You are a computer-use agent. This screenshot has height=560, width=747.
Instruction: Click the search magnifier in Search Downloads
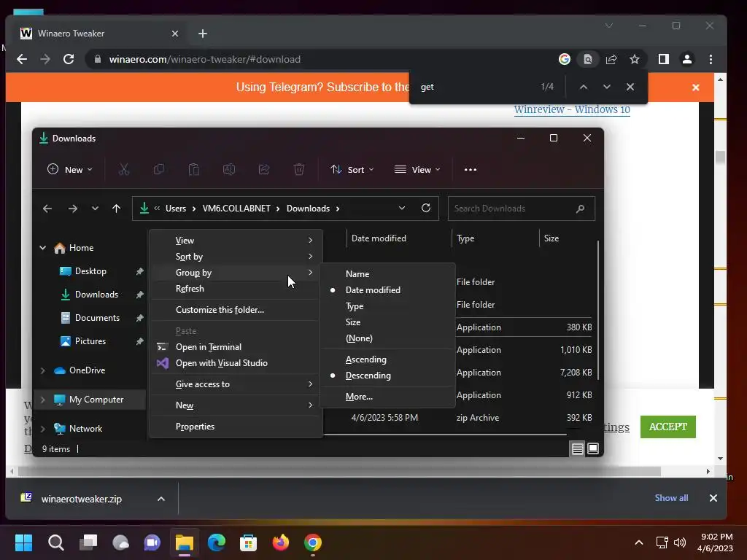pos(580,209)
